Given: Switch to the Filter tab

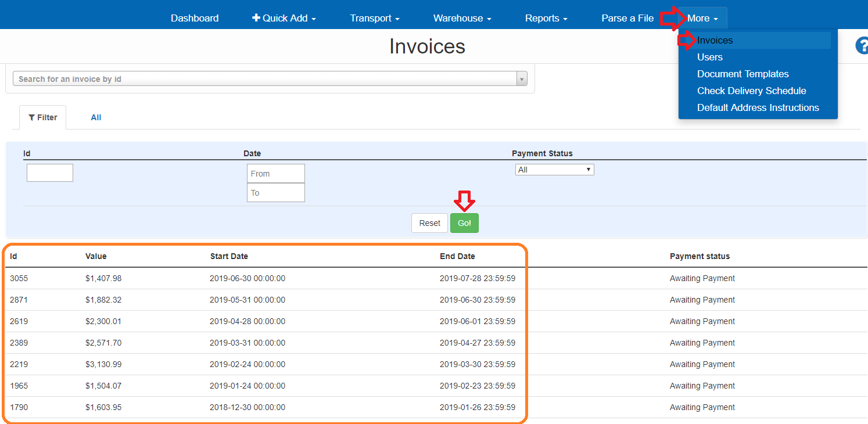Looking at the screenshot, I should pyautogui.click(x=42, y=117).
